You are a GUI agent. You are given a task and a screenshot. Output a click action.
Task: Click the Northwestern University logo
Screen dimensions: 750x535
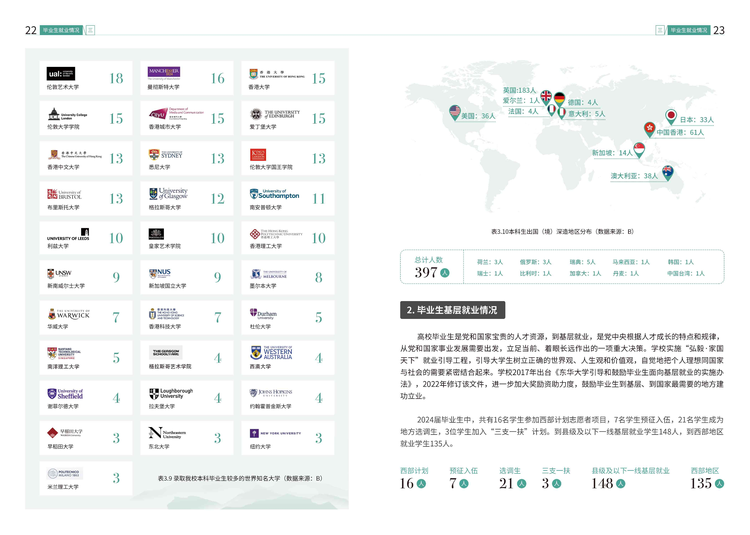point(167,433)
